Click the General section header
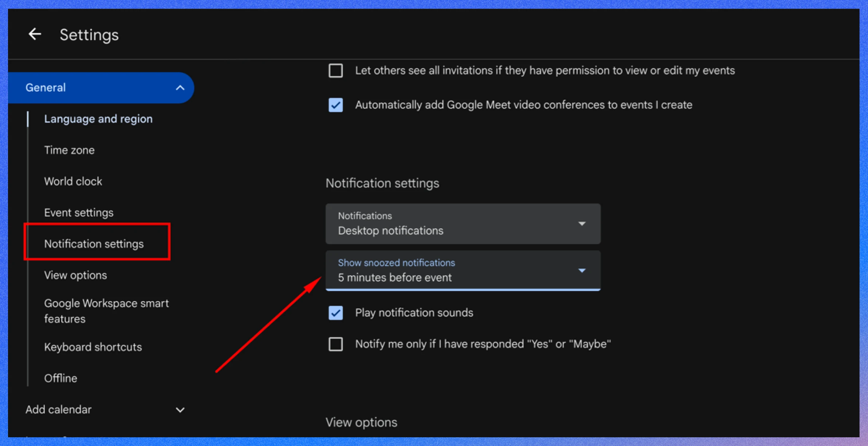868x446 pixels. 101,88
